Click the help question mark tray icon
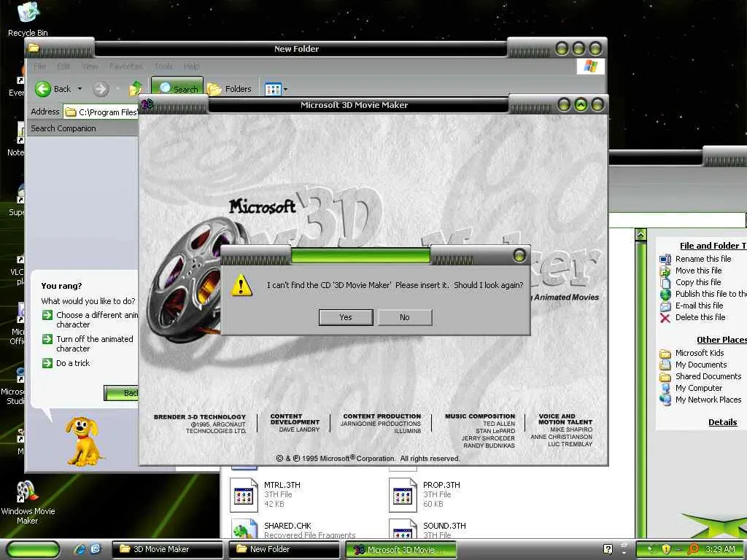This screenshot has height=560, width=747. (608, 549)
